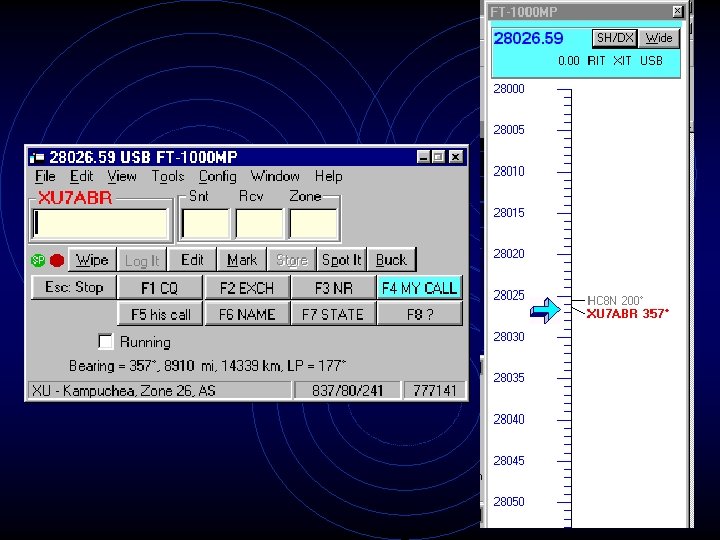Click the SH/DX button in bandmap
Image resolution: width=720 pixels, height=540 pixels.
click(615, 38)
